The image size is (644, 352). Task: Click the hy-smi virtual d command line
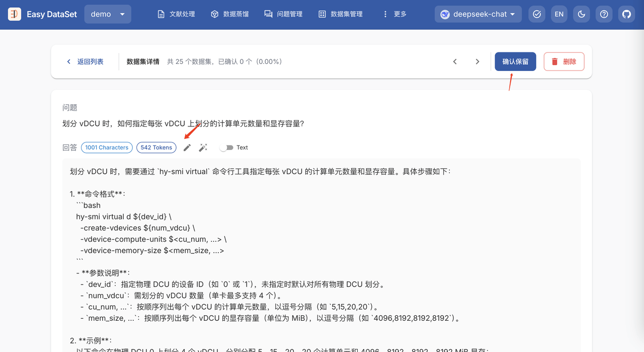124,217
